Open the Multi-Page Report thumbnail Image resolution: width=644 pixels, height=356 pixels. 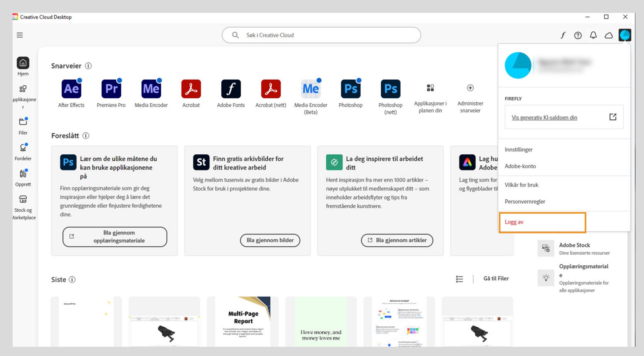[x=243, y=321]
